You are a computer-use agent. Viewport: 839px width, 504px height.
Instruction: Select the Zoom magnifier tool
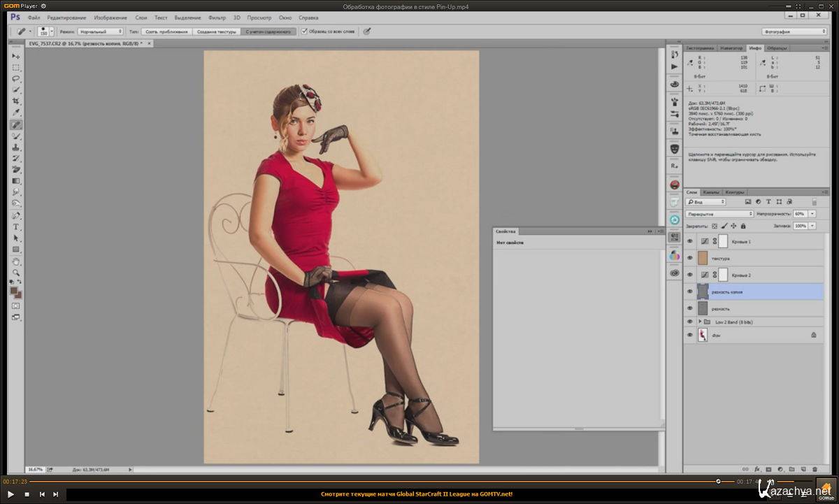pos(15,273)
